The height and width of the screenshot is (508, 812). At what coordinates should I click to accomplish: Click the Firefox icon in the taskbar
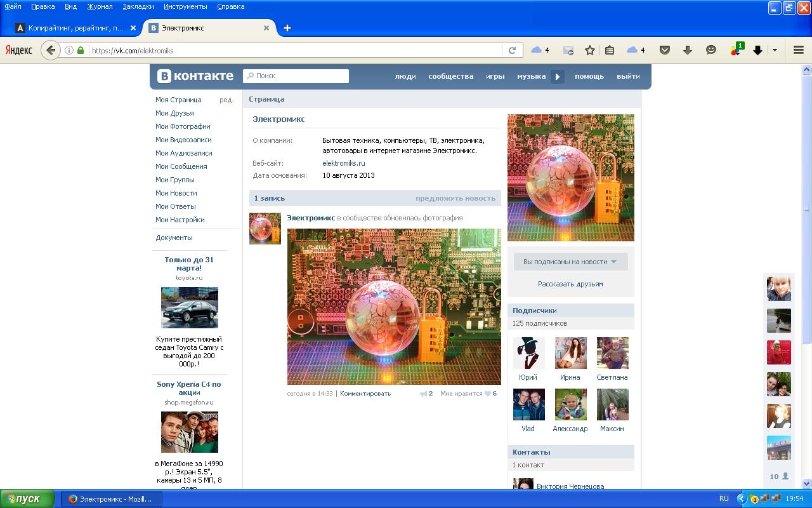73,499
